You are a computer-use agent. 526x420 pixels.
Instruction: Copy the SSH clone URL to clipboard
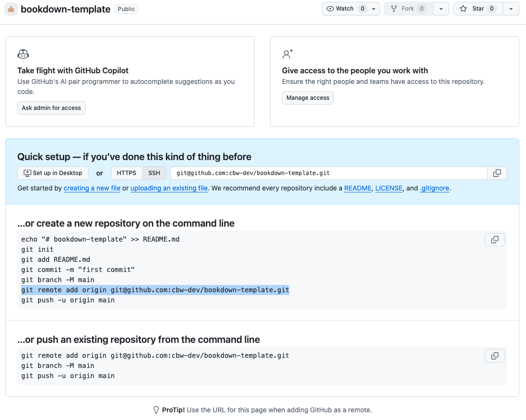(x=497, y=173)
